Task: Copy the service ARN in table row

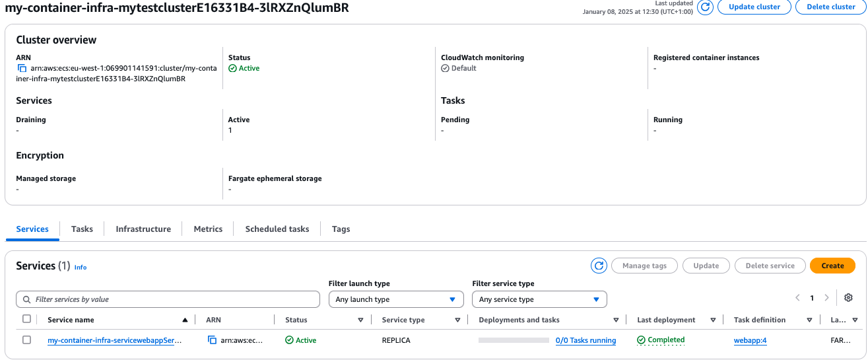Action: click(212, 340)
